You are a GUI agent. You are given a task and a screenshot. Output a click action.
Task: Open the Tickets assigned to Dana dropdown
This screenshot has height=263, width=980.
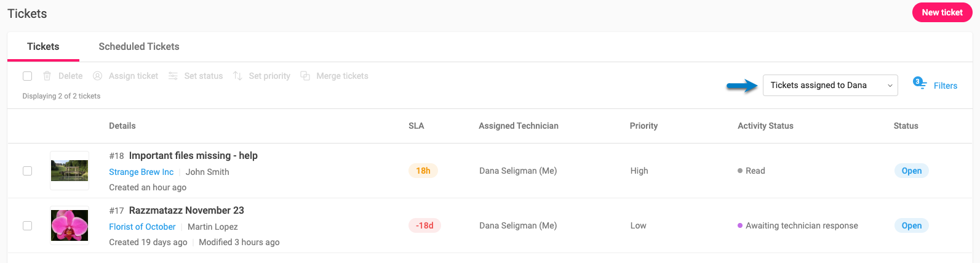click(830, 85)
